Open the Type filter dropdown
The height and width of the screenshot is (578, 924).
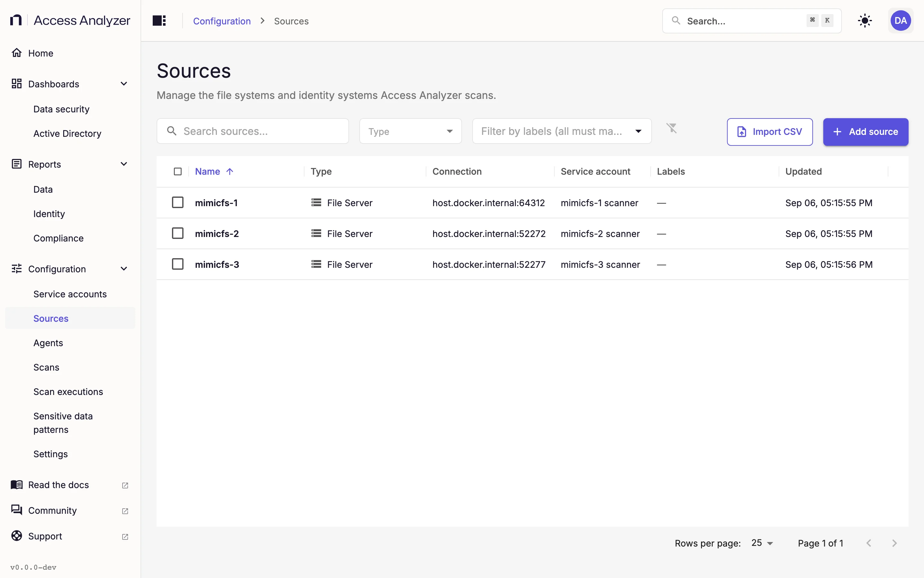[x=410, y=131]
